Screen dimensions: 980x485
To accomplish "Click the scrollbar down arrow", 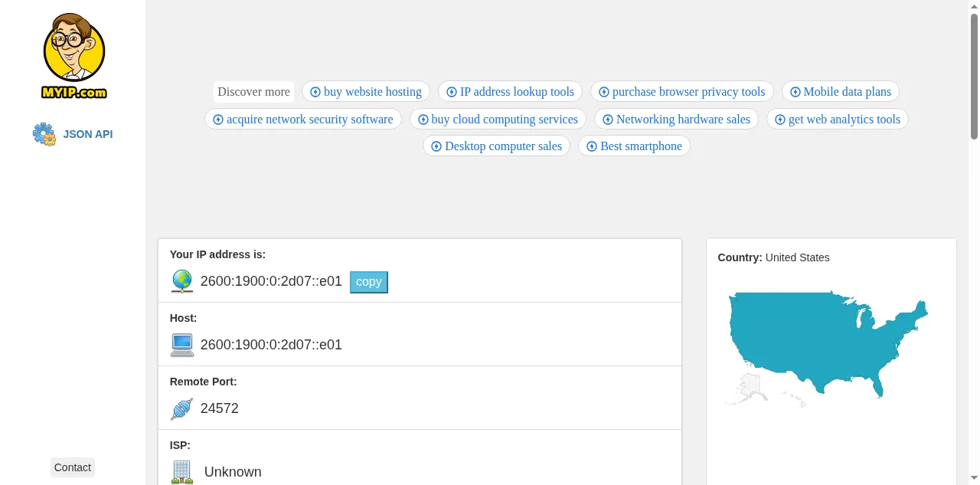I will tap(974, 480).
